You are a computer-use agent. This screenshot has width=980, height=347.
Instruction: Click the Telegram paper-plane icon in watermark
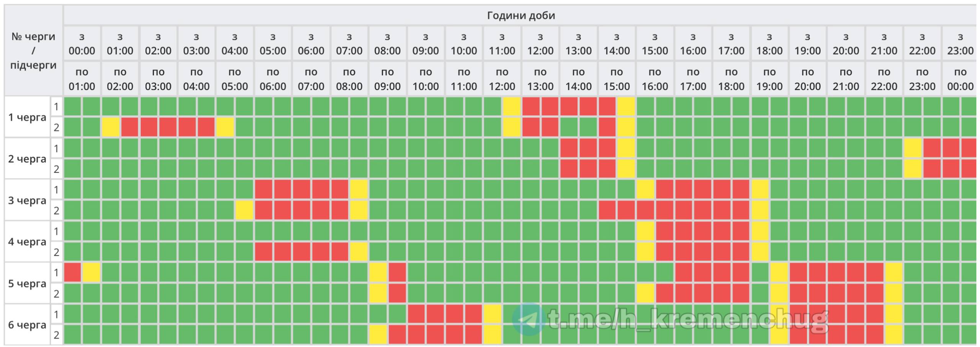click(529, 319)
